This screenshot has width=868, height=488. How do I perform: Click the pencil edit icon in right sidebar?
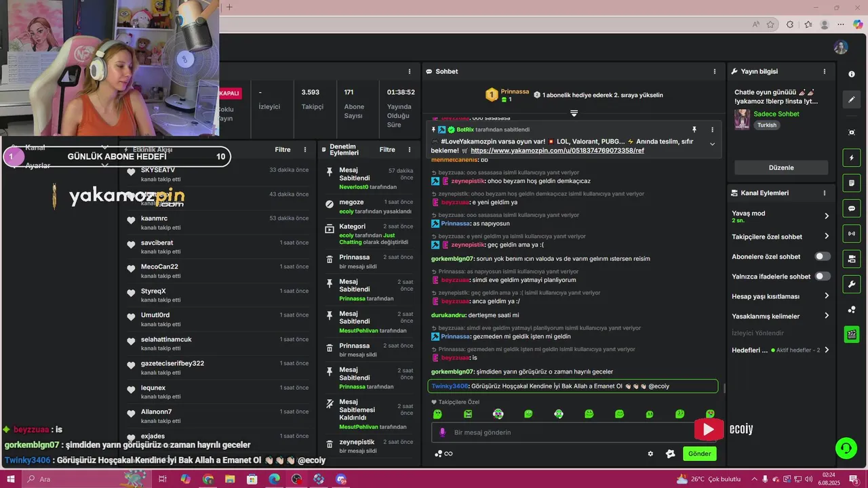[x=852, y=100]
